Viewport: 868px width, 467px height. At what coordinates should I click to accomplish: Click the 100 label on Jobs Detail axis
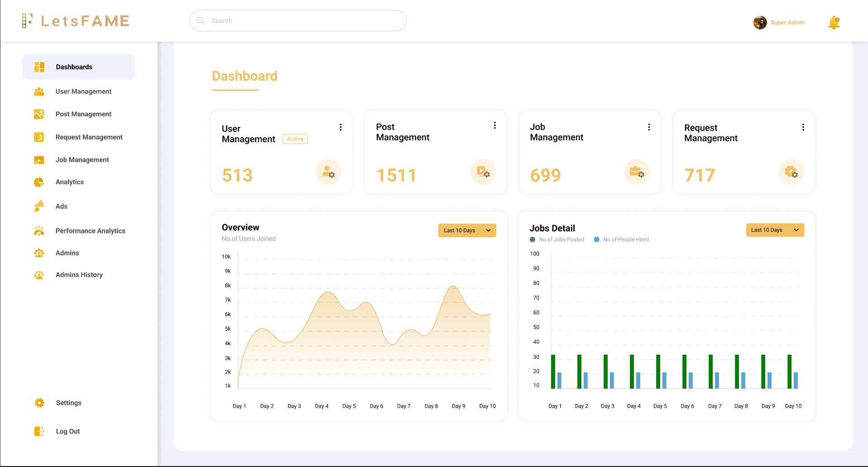coord(535,254)
